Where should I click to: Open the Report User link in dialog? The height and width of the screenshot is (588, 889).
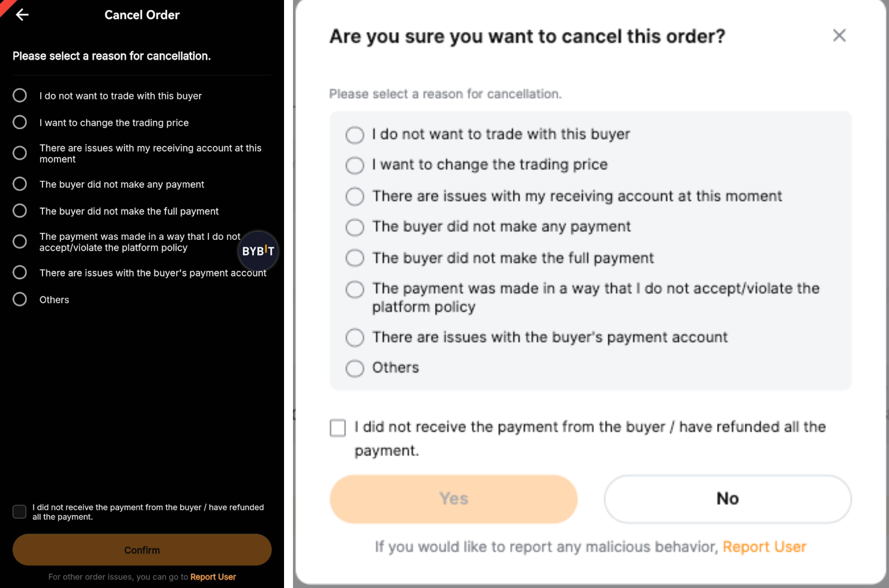tap(764, 547)
